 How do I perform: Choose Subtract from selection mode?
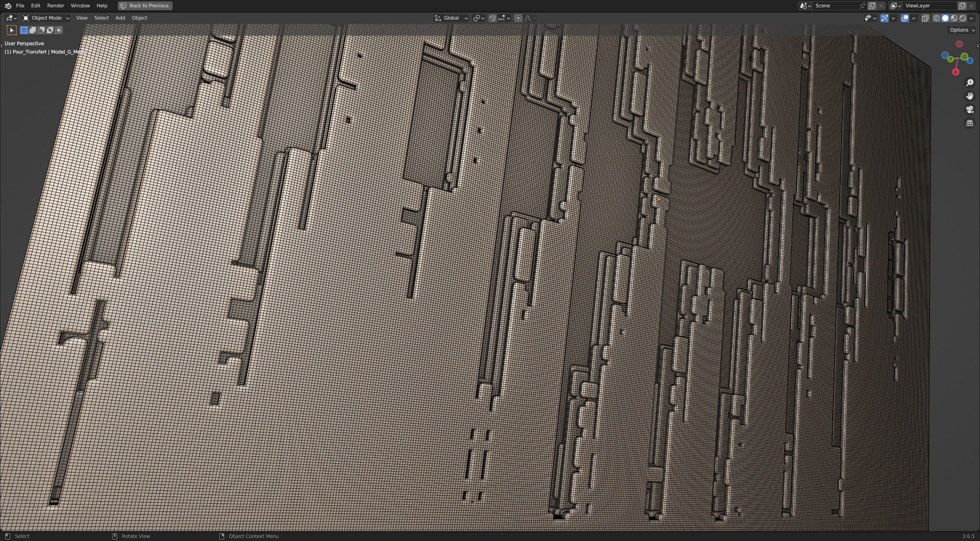coord(41,30)
